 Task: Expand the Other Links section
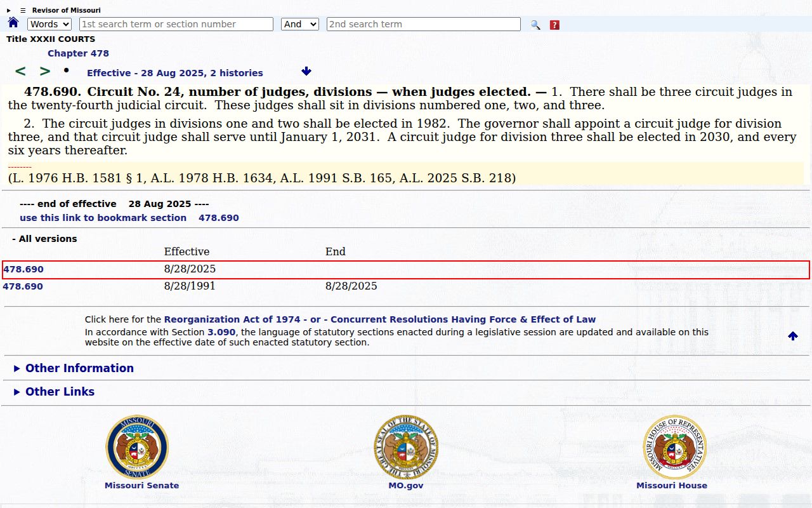point(55,392)
